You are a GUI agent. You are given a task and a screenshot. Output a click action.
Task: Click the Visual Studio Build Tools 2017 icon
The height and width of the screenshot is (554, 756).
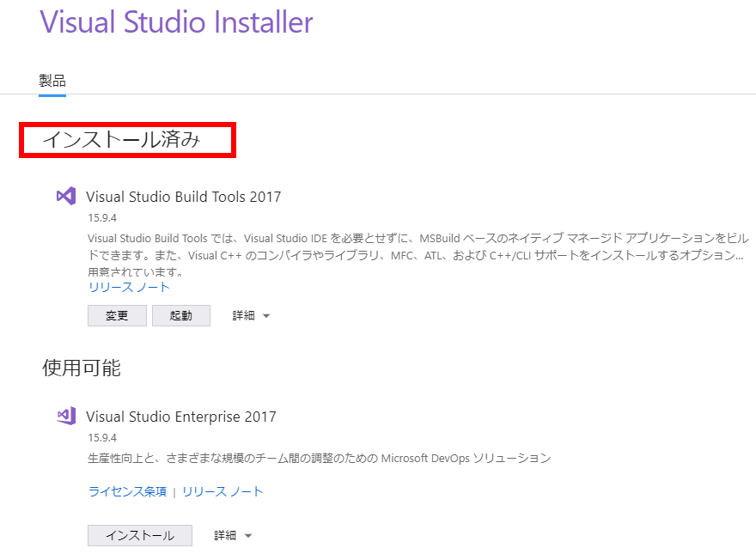pyautogui.click(x=66, y=196)
